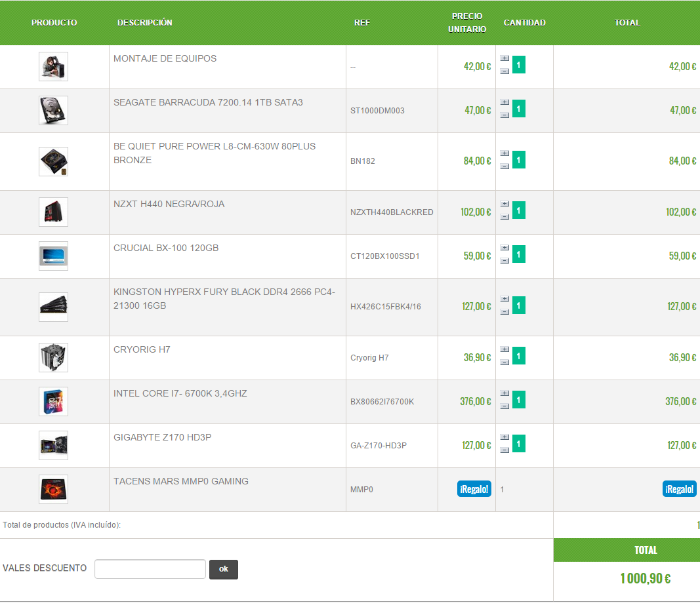Click quantity box for Gigabyte Z170

pyautogui.click(x=519, y=443)
